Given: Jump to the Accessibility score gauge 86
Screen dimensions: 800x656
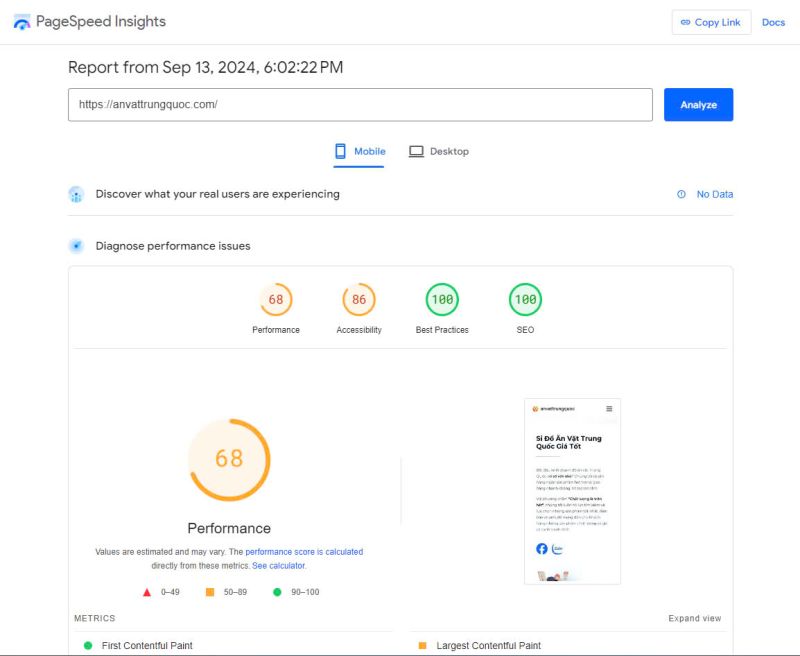Looking at the screenshot, I should pyautogui.click(x=359, y=300).
